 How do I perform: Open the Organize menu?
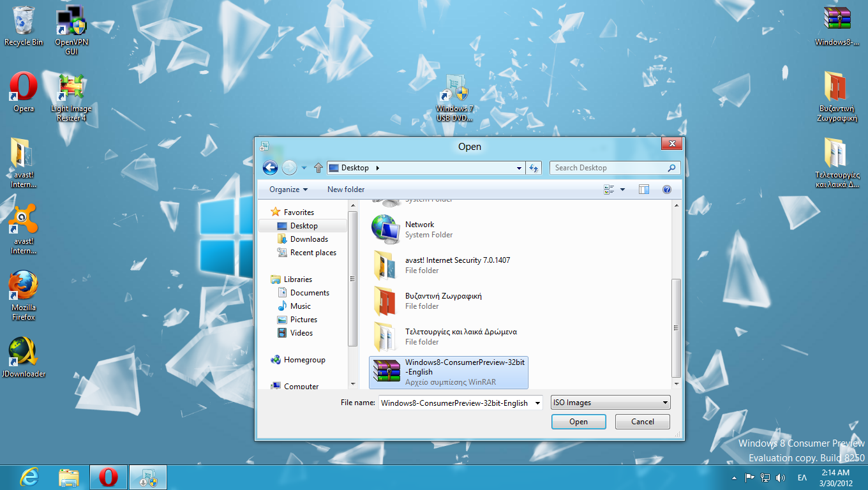(288, 189)
